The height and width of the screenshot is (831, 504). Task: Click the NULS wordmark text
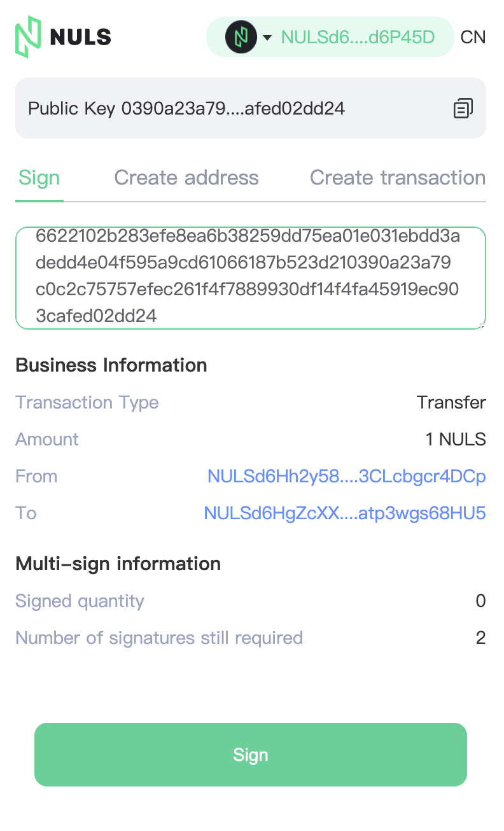(x=80, y=37)
